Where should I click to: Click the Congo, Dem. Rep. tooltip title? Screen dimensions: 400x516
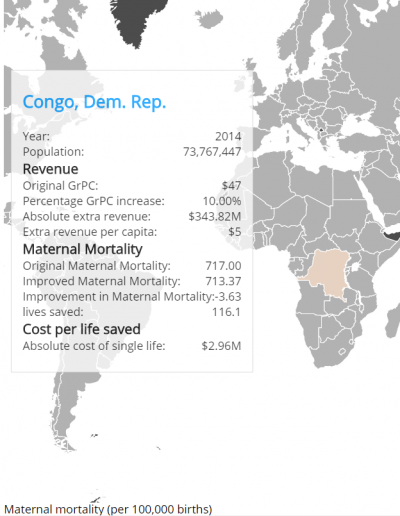tap(94, 102)
